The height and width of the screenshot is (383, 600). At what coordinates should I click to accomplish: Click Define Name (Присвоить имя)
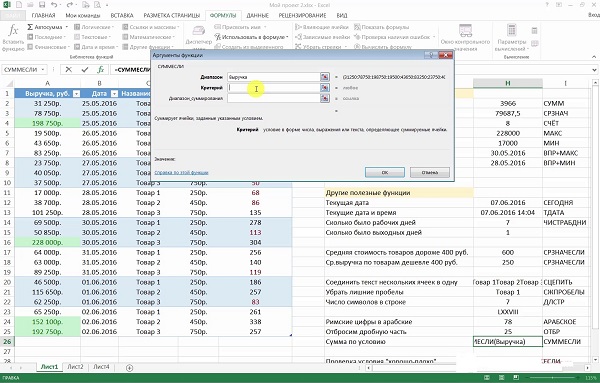click(x=240, y=27)
